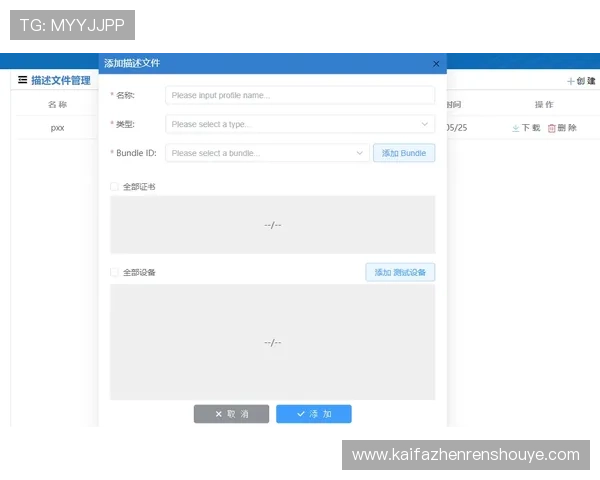Screen dimensions: 600x480
Task: Click the 描述文件管理 list menu icon
Action: point(22,80)
